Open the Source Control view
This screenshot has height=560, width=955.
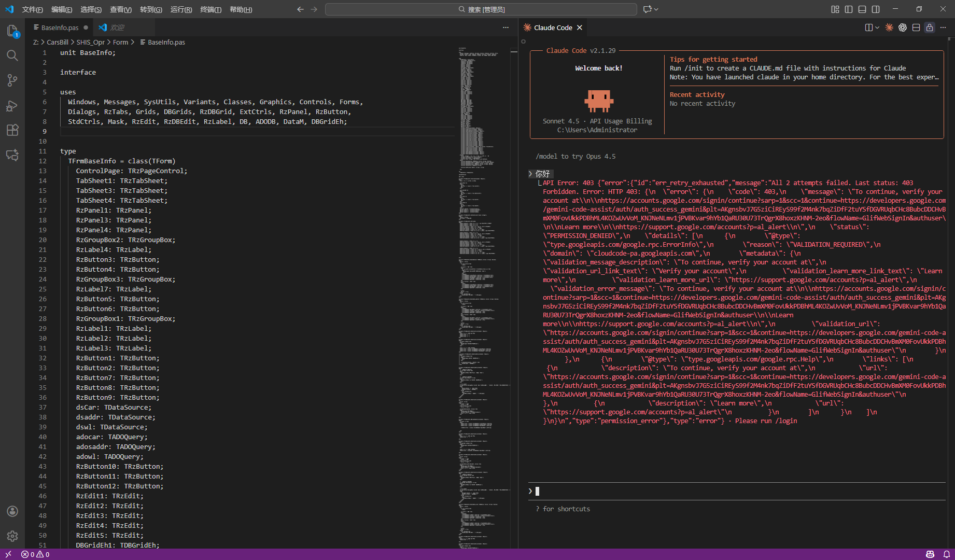coord(12,80)
